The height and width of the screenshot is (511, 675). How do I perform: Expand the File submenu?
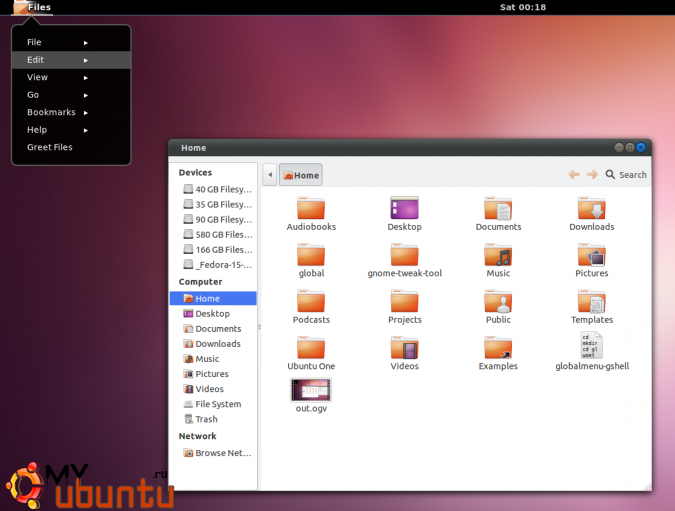point(71,42)
